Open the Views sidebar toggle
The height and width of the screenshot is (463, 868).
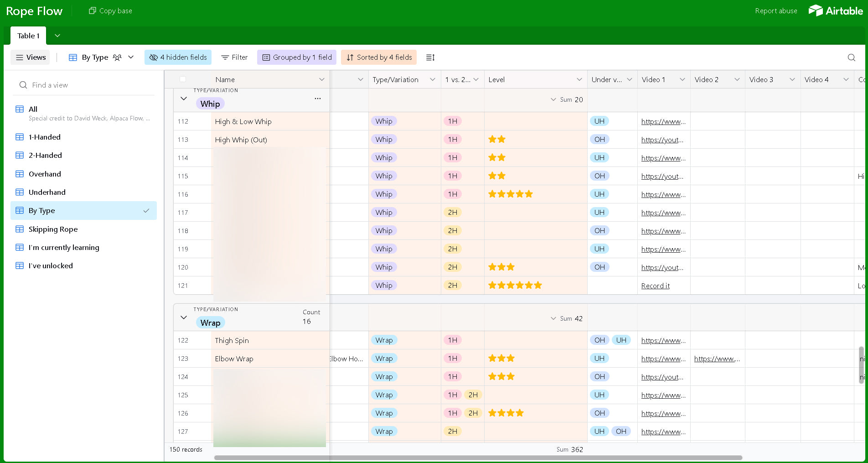point(31,57)
